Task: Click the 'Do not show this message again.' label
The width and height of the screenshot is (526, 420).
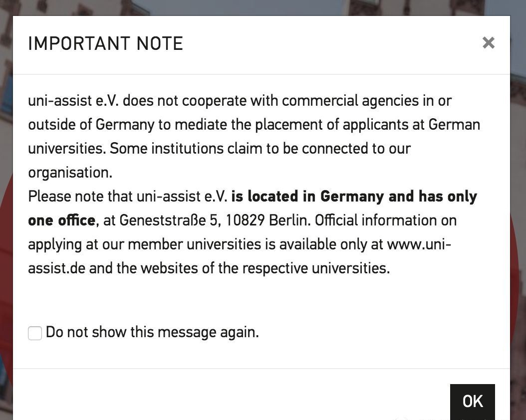Action: [152, 332]
